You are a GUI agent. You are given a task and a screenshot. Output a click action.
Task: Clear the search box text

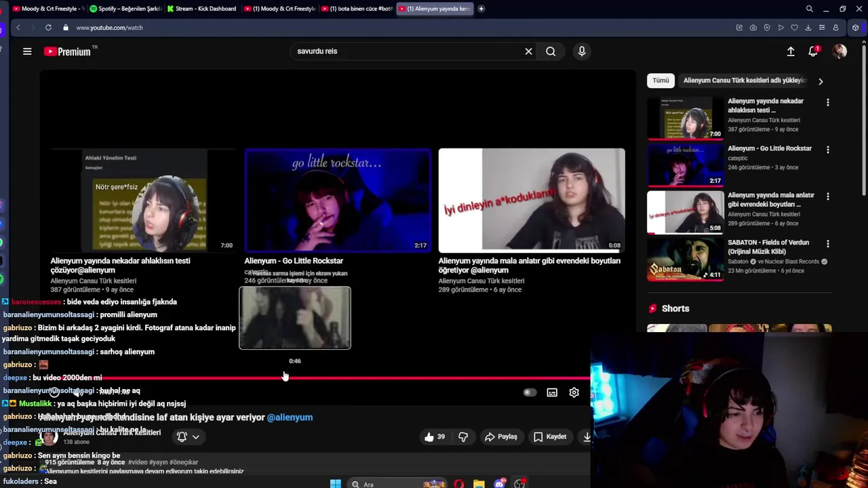(528, 52)
